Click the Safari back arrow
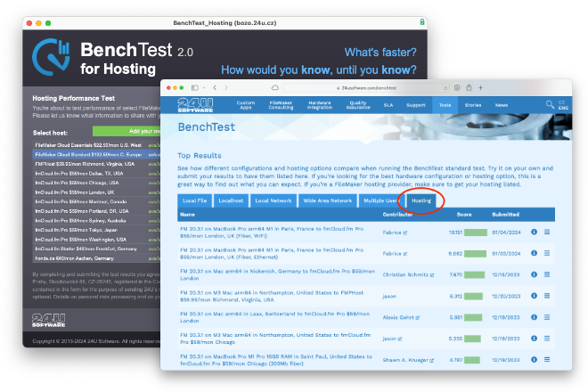 tap(215, 87)
